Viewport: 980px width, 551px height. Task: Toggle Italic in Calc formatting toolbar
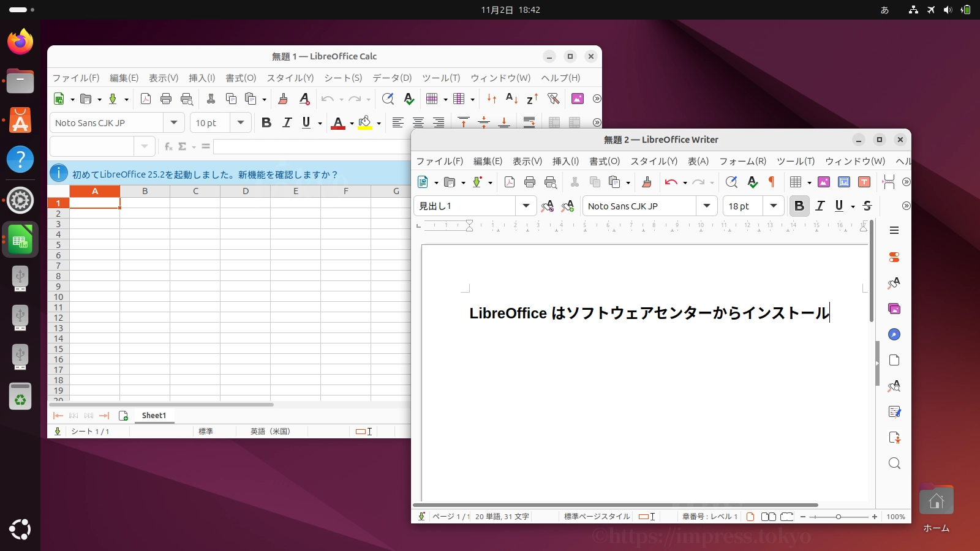pyautogui.click(x=287, y=122)
